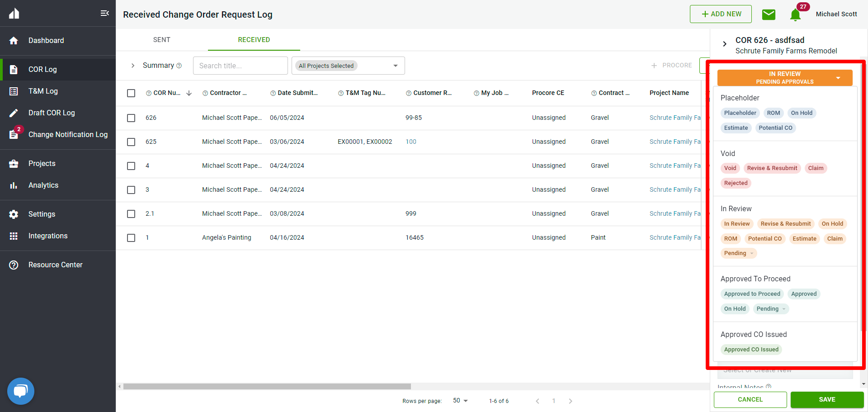Select the Approved CO Issued status chip
868x412 pixels.
click(x=751, y=350)
